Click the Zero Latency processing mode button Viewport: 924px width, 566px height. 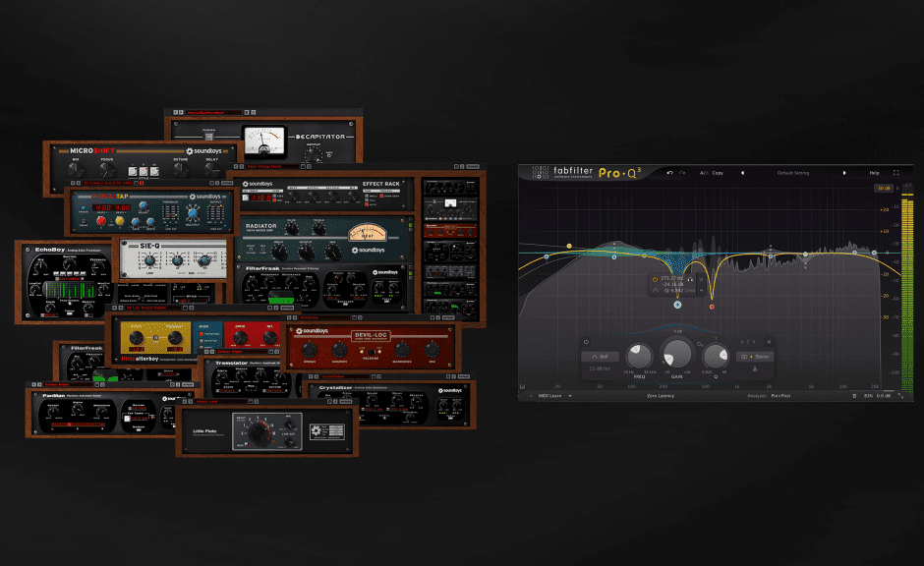click(661, 395)
